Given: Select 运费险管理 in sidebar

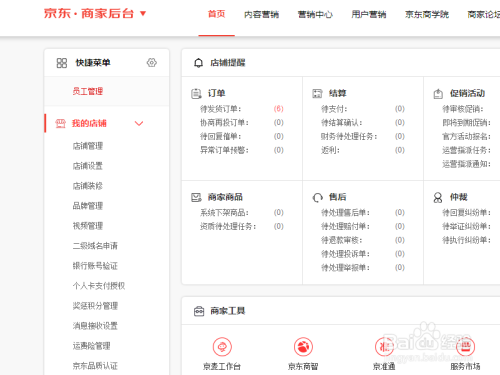Looking at the screenshot, I should 91,346.
